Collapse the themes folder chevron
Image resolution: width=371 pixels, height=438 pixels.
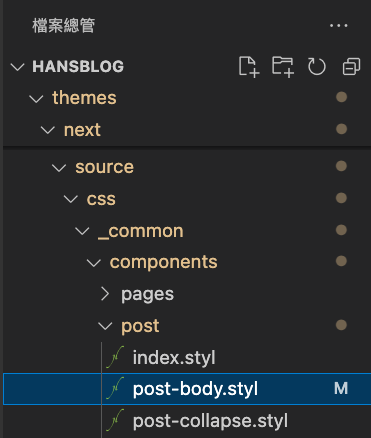coord(36,98)
